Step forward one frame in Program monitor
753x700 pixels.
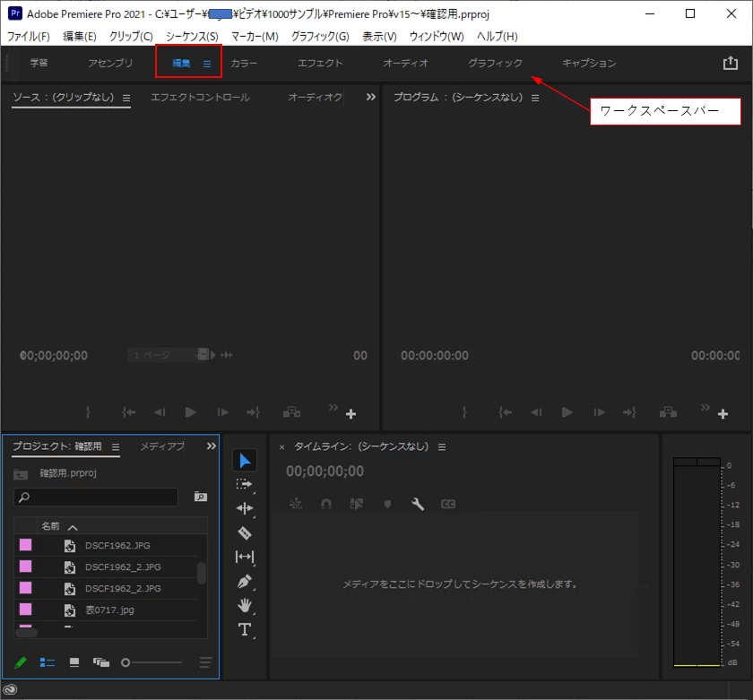point(599,412)
